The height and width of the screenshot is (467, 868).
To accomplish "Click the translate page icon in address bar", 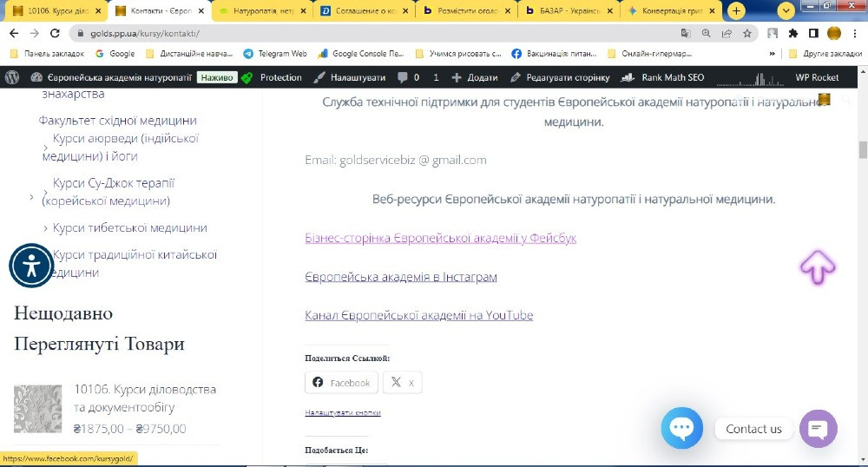I will (686, 33).
